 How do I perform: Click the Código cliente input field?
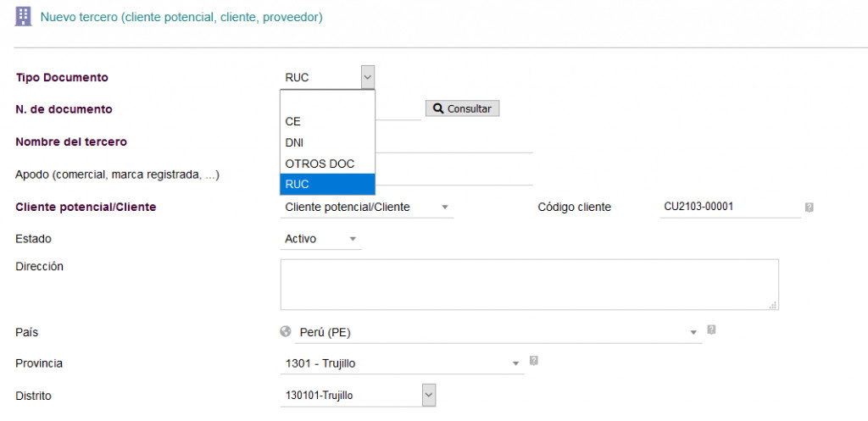tap(729, 208)
